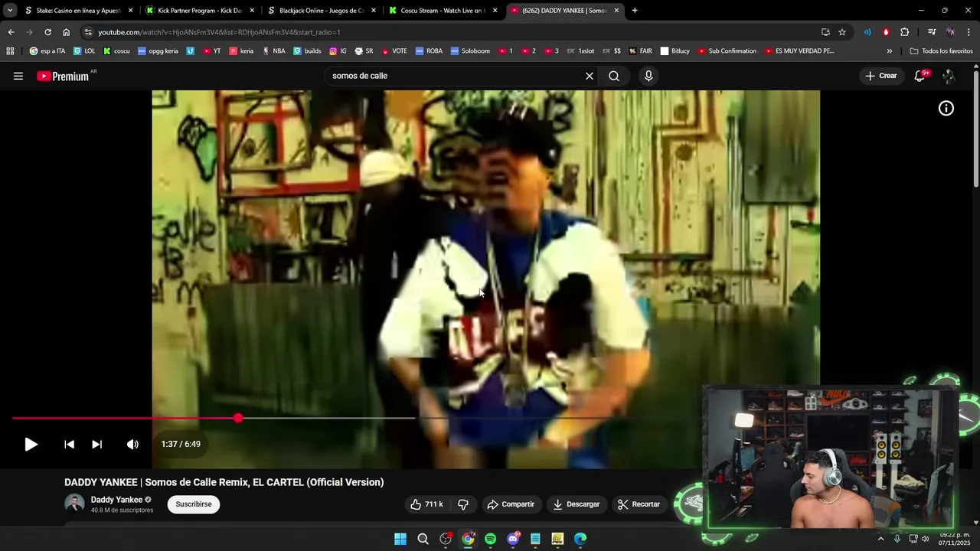This screenshot has width=980, height=551.
Task: Open the opgg keria bookmark
Action: coord(157,51)
